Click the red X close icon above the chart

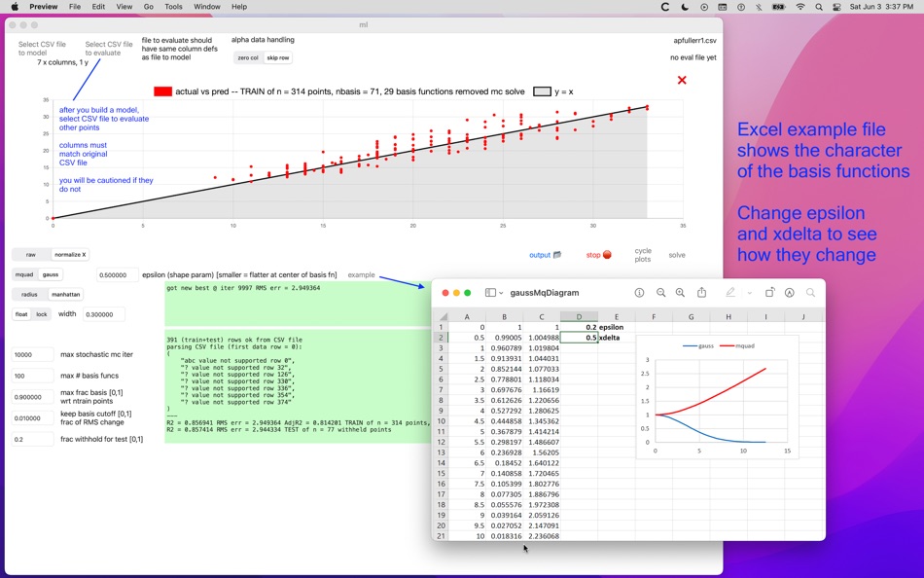coord(682,80)
